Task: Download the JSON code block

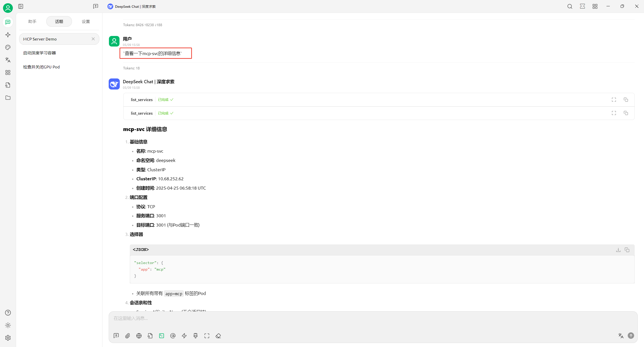Action: click(x=618, y=250)
